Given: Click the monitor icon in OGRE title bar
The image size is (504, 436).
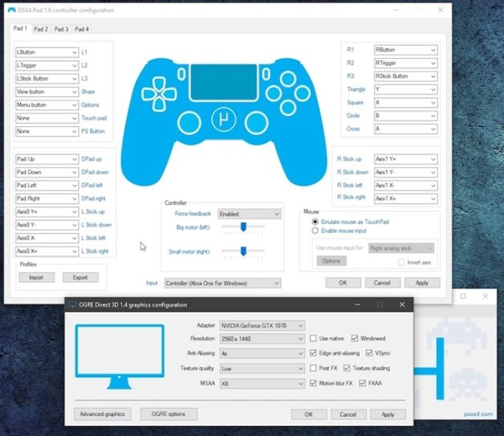Looking at the screenshot, I should pos(73,304).
